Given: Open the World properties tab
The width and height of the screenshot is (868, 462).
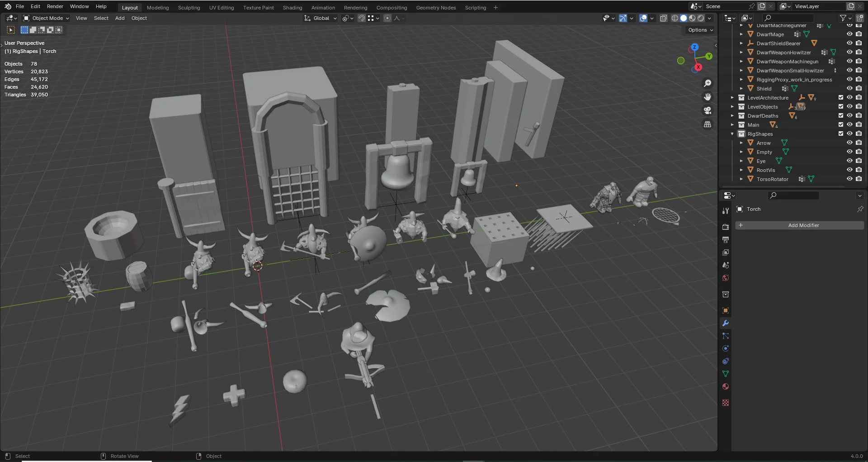Looking at the screenshot, I should coord(726,278).
